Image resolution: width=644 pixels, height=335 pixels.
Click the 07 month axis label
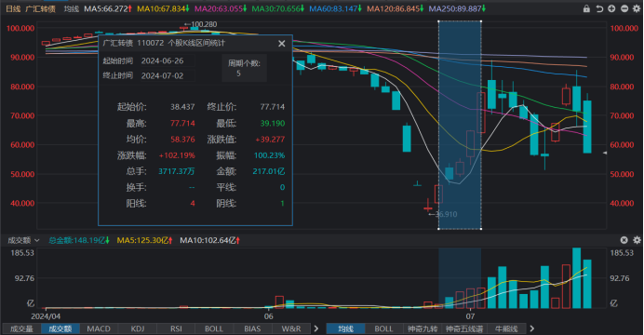tap(470, 316)
